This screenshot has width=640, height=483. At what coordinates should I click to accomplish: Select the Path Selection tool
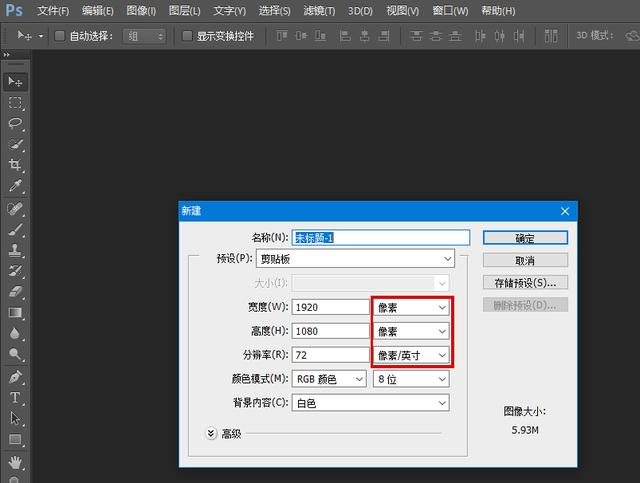tap(15, 418)
